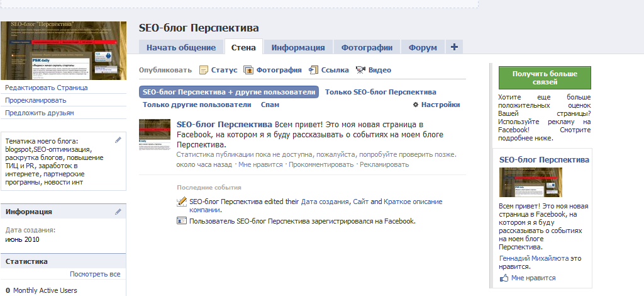Open the post author name SEO-блог Перспектива
Screen dimensions: 644x296
[225, 124]
